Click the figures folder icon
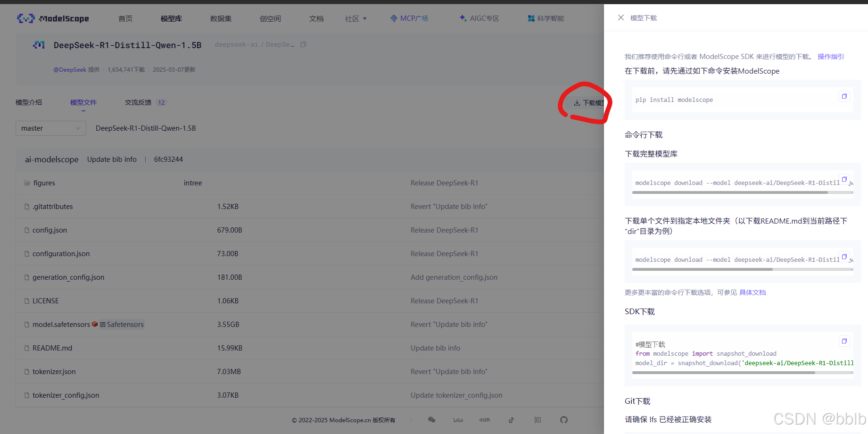The width and height of the screenshot is (868, 434). 27,183
